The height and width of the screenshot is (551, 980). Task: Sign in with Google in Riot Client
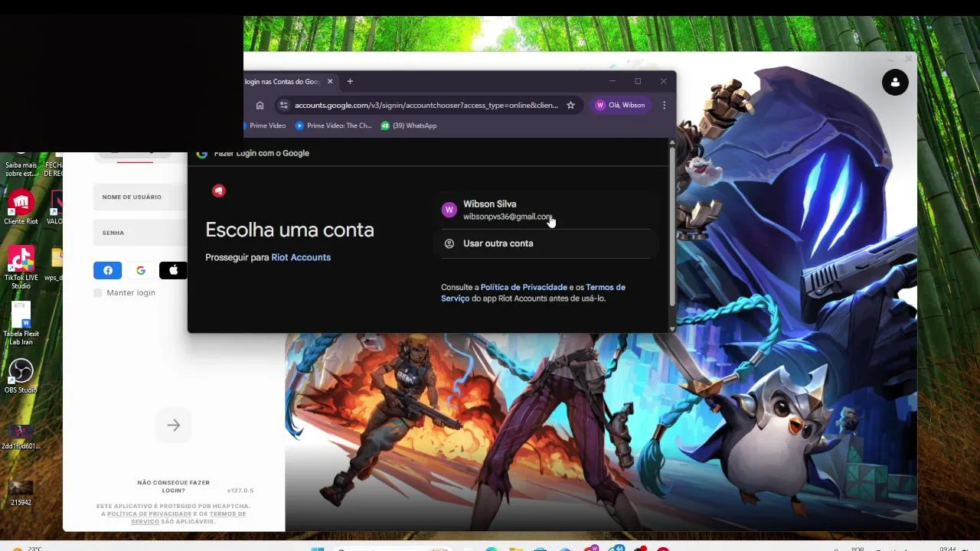(x=141, y=270)
